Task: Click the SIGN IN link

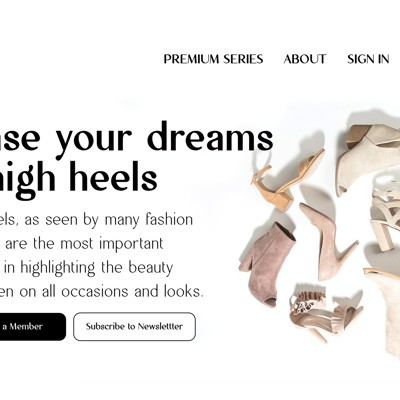Action: coord(368,59)
